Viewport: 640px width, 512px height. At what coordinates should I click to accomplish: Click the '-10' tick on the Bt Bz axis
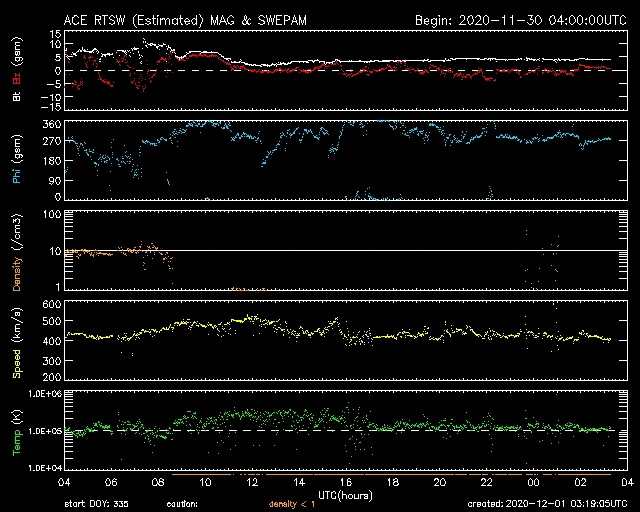[52, 97]
